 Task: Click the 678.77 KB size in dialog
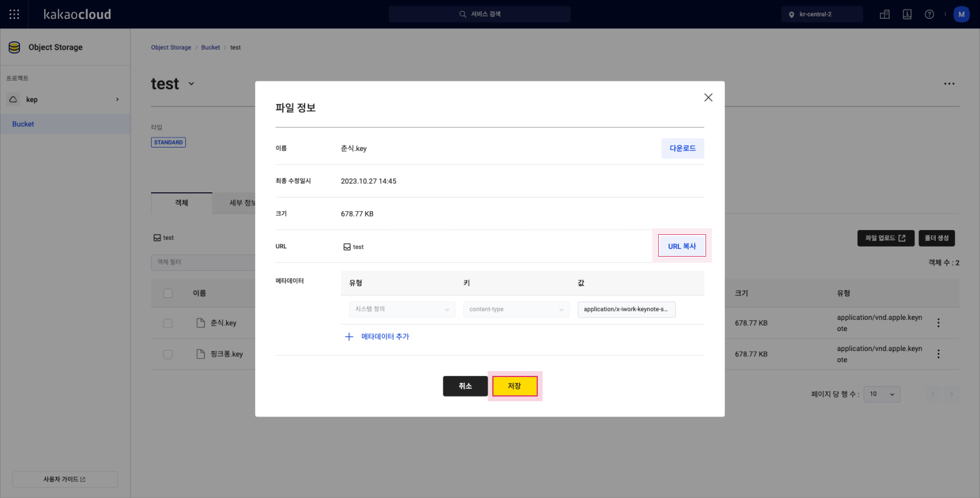(x=357, y=214)
